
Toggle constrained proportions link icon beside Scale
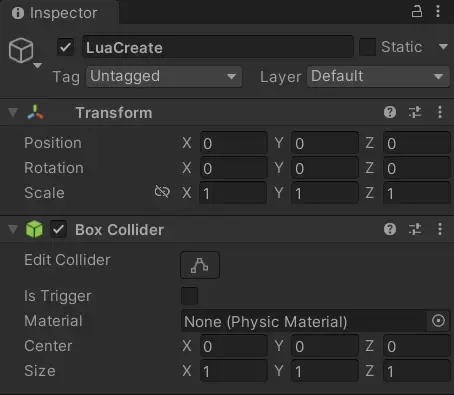[x=162, y=192]
